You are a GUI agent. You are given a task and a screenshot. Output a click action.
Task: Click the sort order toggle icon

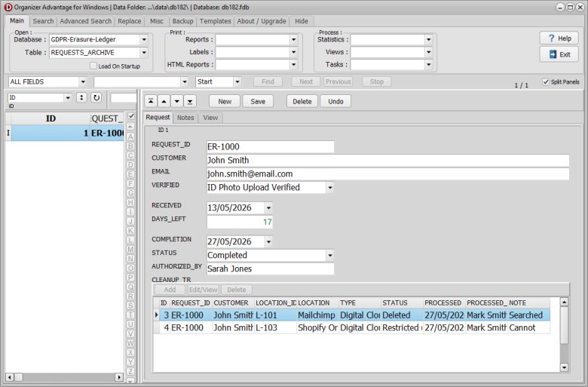[81, 97]
